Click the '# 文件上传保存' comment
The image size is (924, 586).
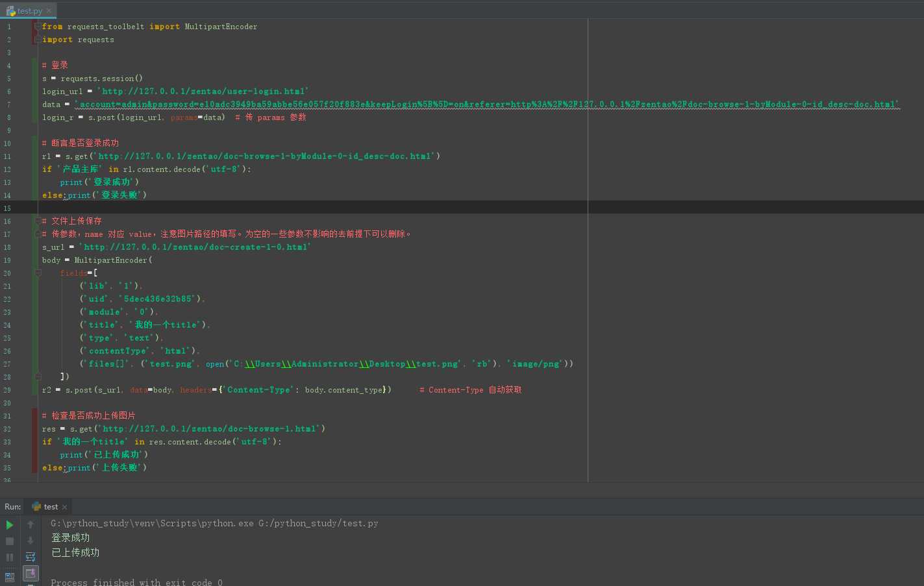(x=72, y=221)
